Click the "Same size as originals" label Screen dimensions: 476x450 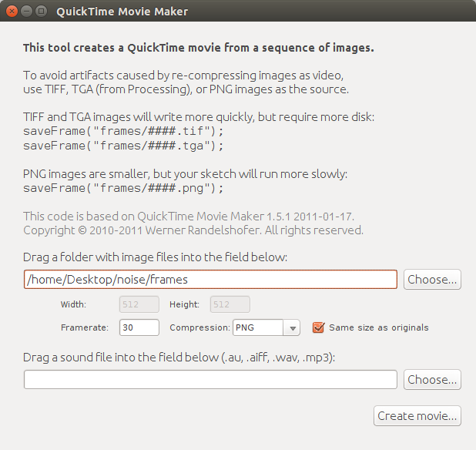click(x=378, y=327)
